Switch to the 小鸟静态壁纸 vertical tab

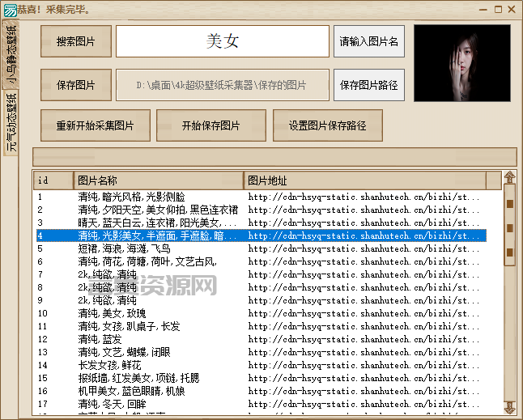point(11,54)
